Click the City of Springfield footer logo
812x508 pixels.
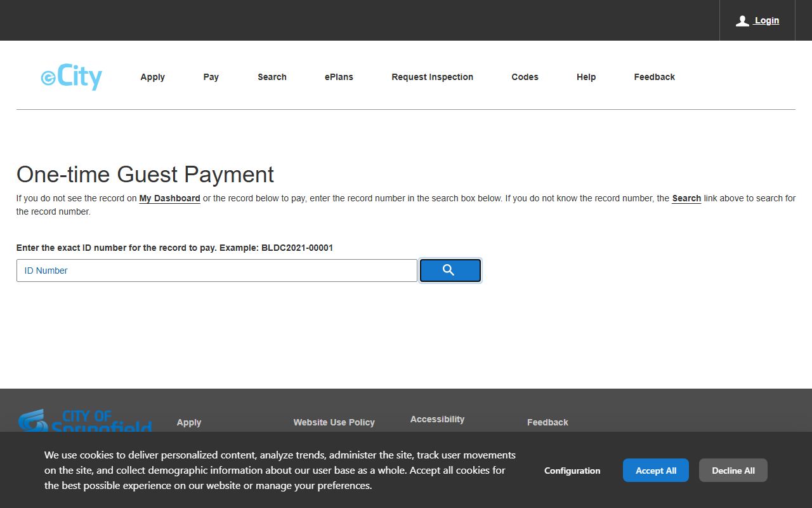point(85,420)
